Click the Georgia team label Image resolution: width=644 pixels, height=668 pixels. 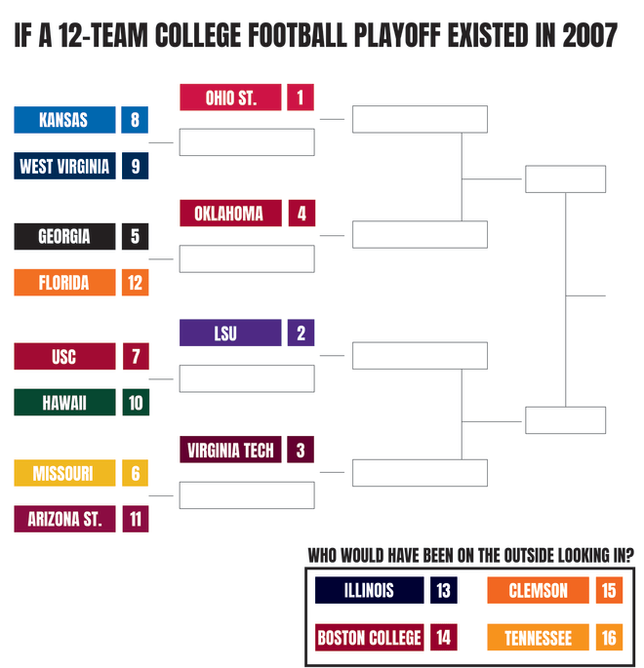coord(64,236)
